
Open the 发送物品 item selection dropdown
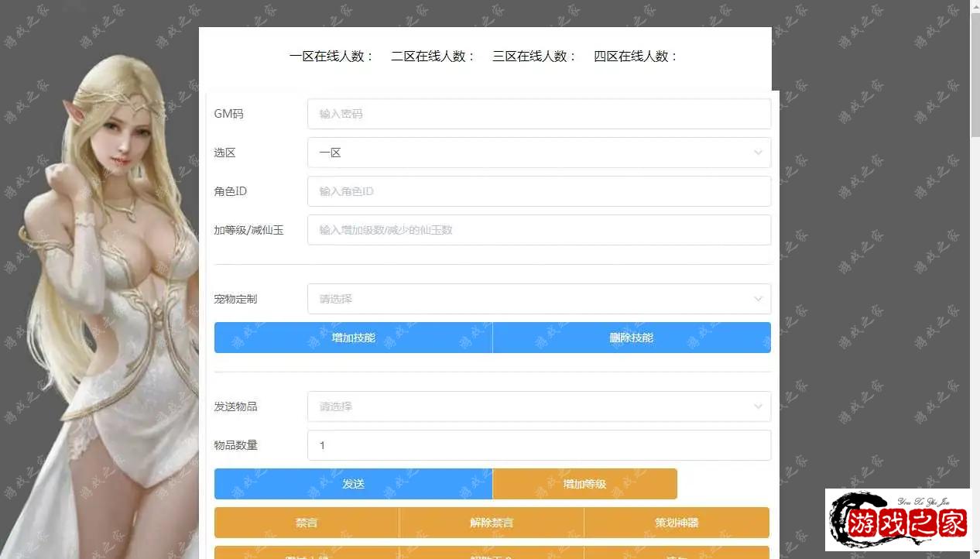(x=539, y=406)
